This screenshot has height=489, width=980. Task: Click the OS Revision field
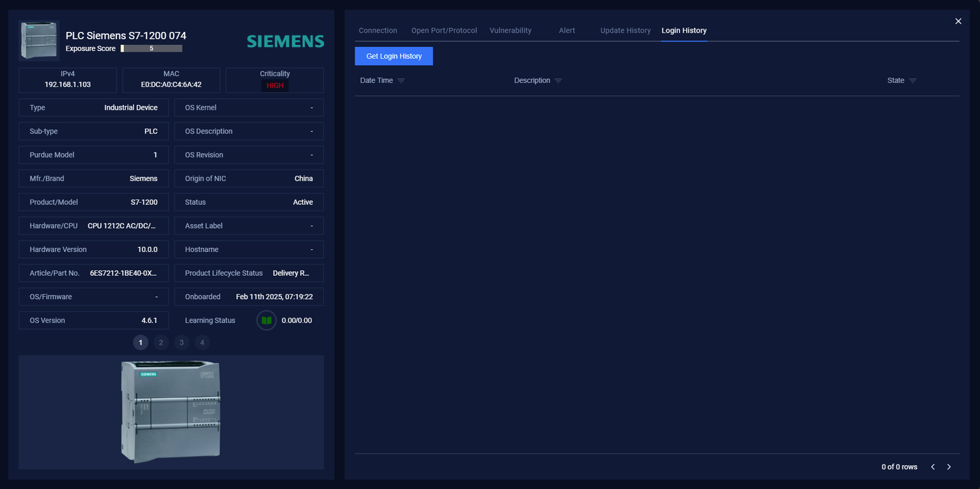[x=249, y=155]
